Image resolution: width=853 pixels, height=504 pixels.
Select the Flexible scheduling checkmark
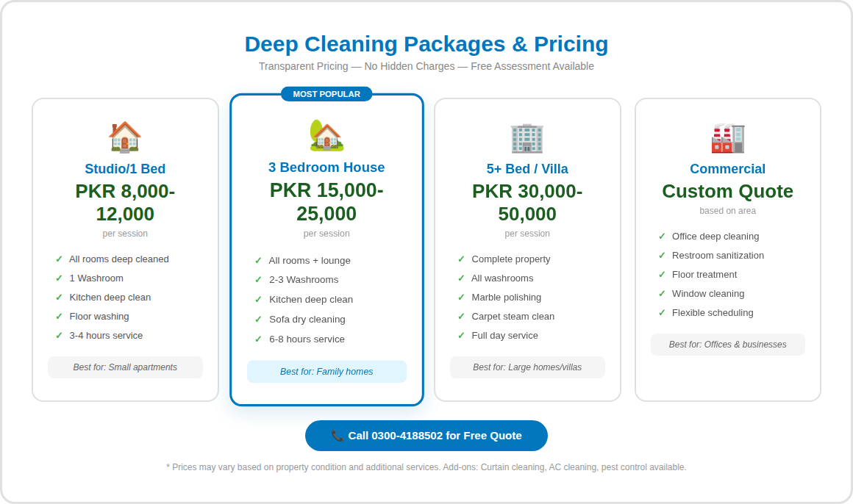(662, 312)
